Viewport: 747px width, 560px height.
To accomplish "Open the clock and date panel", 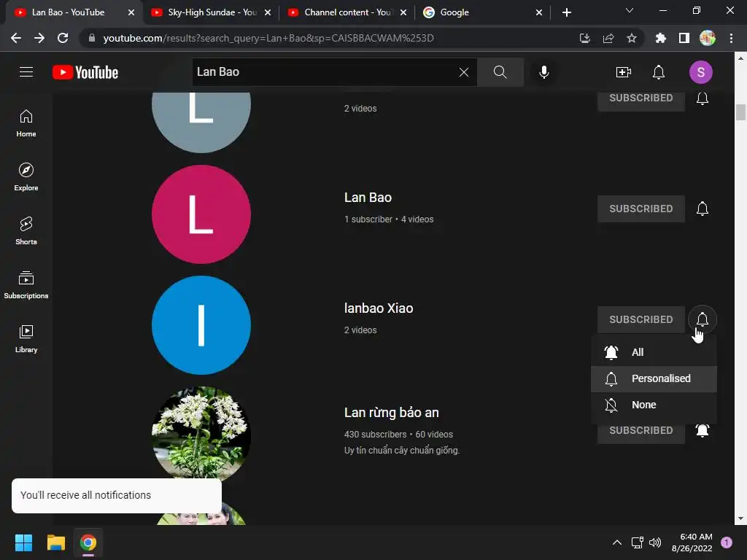I will click(x=692, y=542).
